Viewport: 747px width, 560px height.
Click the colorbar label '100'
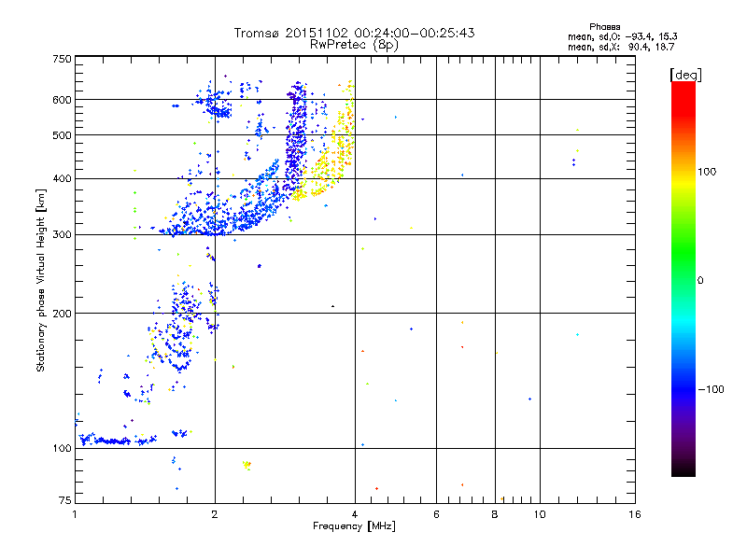(x=707, y=172)
